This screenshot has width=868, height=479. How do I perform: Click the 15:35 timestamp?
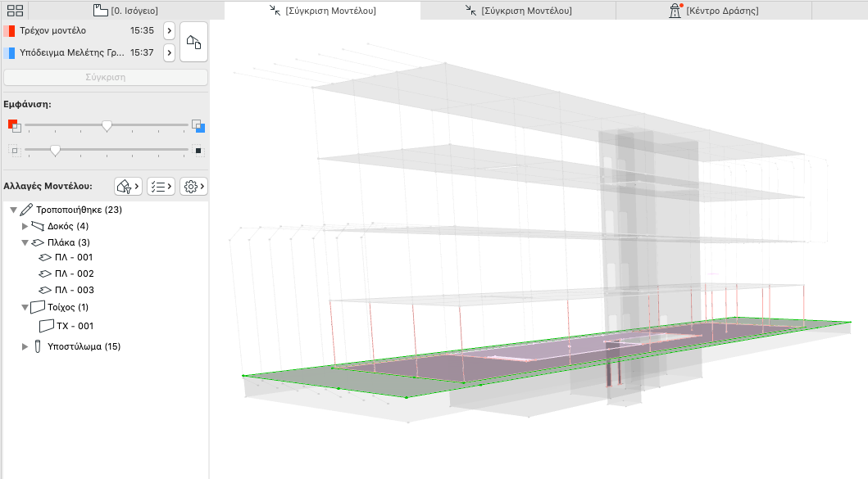142,31
